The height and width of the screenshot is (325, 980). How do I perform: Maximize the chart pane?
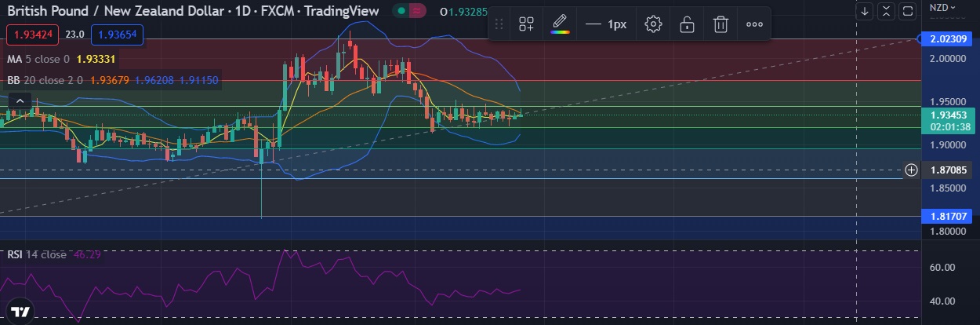907,11
